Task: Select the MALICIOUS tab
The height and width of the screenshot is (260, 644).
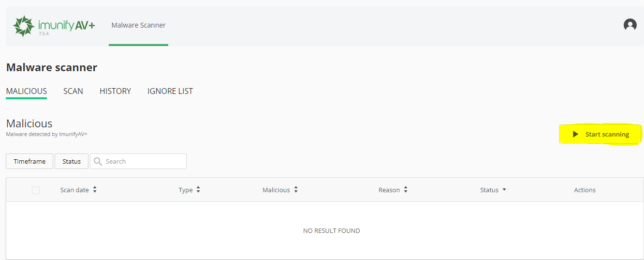Action: point(27,91)
